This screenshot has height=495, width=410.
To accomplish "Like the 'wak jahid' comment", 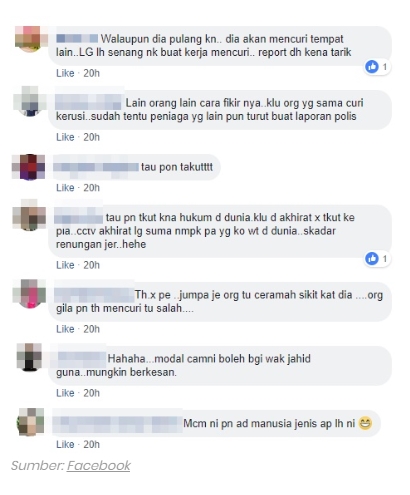I will coord(65,393).
